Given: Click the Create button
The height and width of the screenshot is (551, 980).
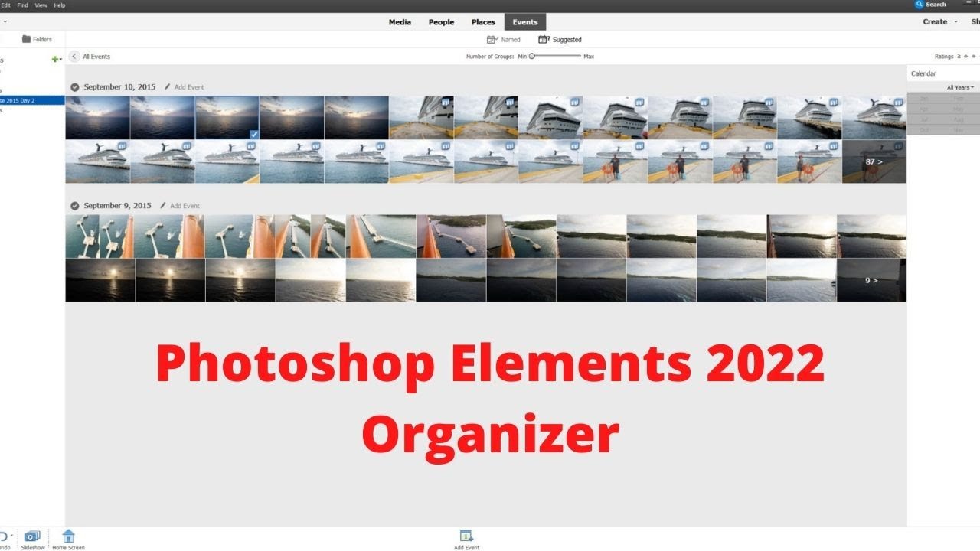Looking at the screenshot, I should 935,22.
